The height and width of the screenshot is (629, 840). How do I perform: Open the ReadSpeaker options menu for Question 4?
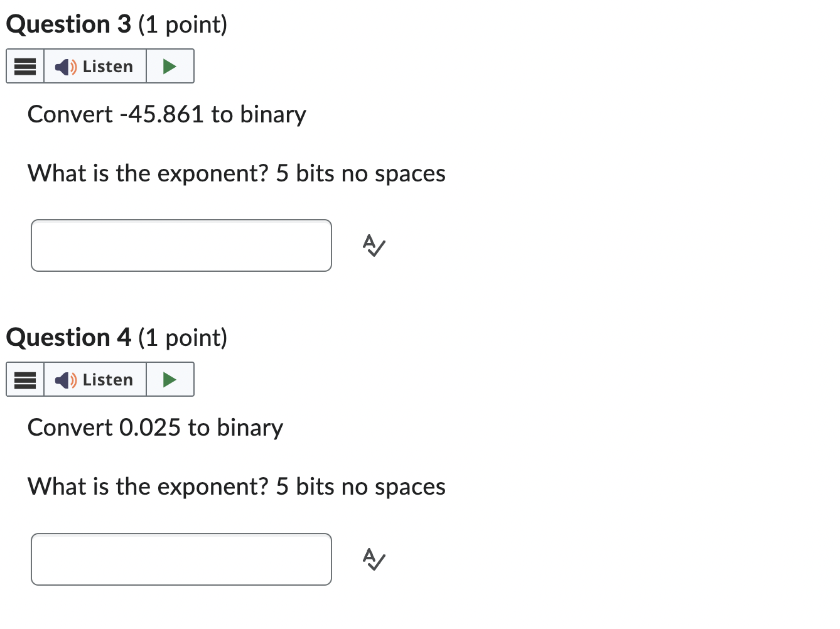[x=24, y=379]
